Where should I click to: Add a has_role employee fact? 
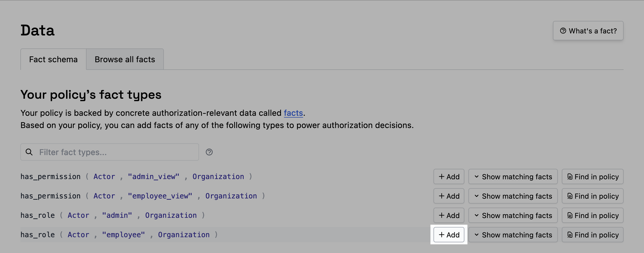[x=449, y=235]
